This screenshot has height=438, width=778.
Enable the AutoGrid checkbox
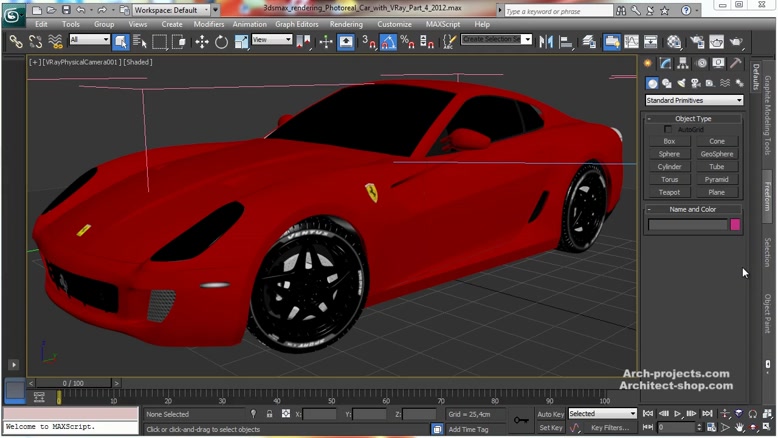(669, 130)
